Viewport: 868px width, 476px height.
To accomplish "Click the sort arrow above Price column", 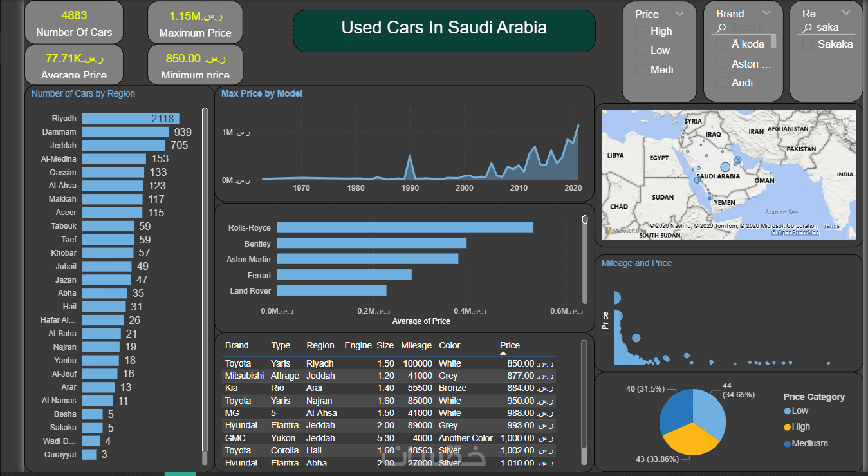I will coord(504,353).
